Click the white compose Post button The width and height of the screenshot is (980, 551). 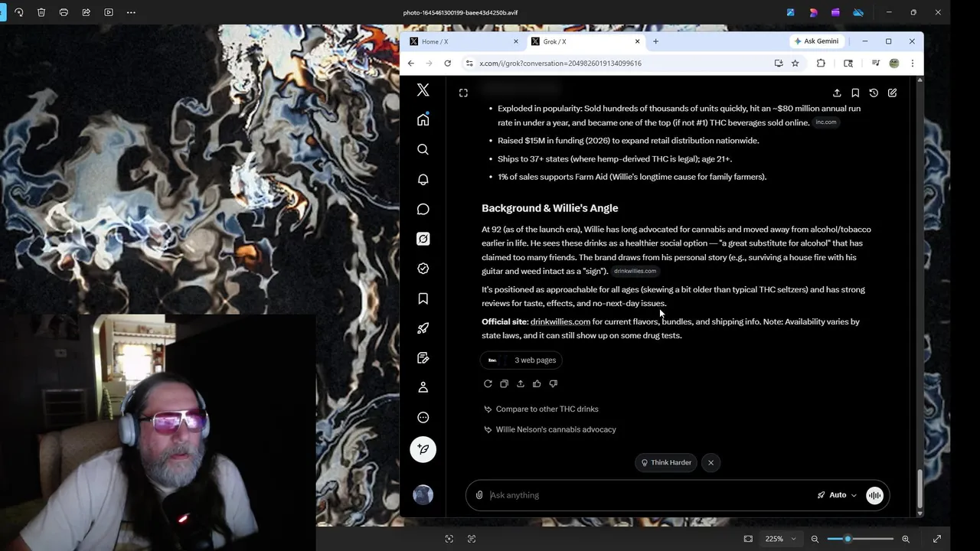[423, 449]
